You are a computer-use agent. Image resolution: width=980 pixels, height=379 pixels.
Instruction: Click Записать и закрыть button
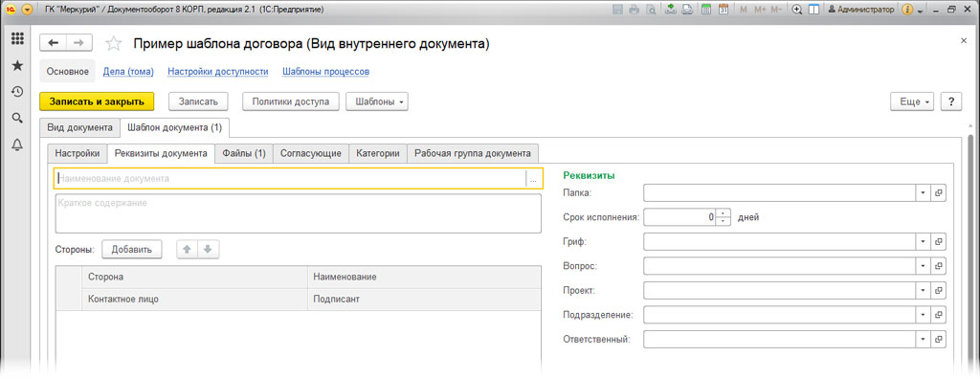97,102
